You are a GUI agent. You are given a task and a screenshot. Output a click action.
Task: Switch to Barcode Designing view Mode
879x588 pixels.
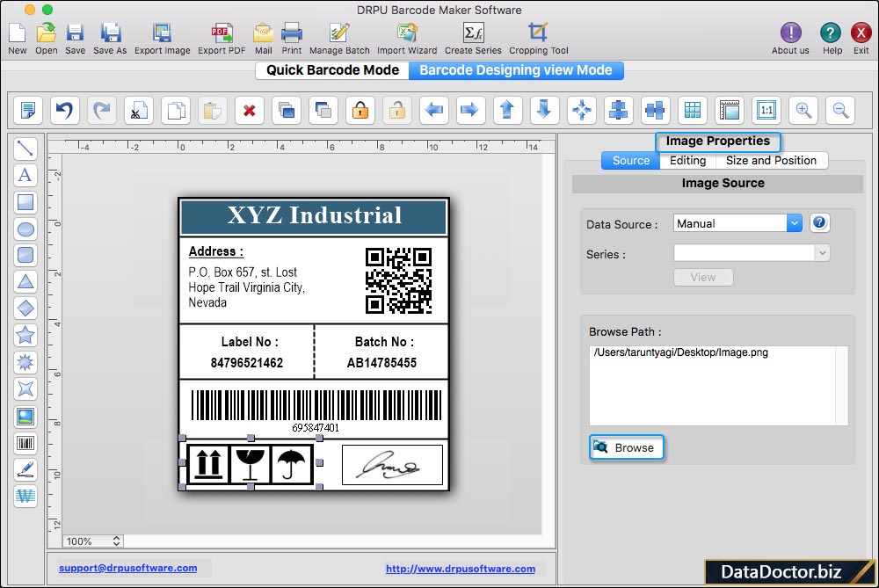516,70
